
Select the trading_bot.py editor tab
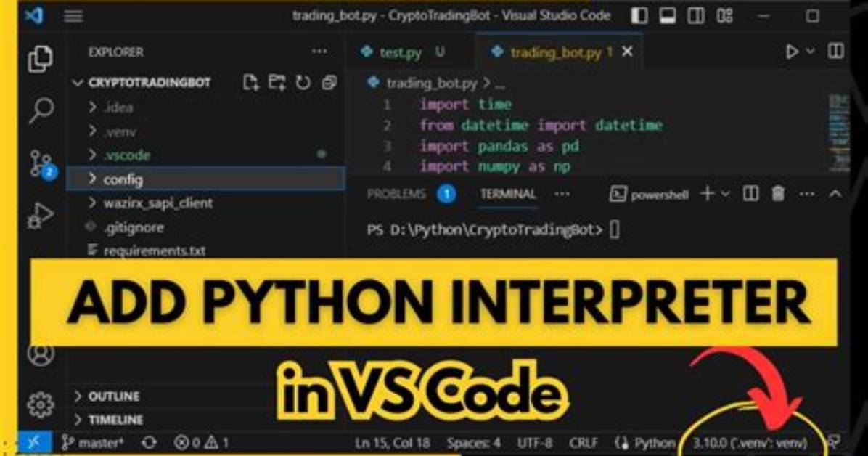coord(559,52)
